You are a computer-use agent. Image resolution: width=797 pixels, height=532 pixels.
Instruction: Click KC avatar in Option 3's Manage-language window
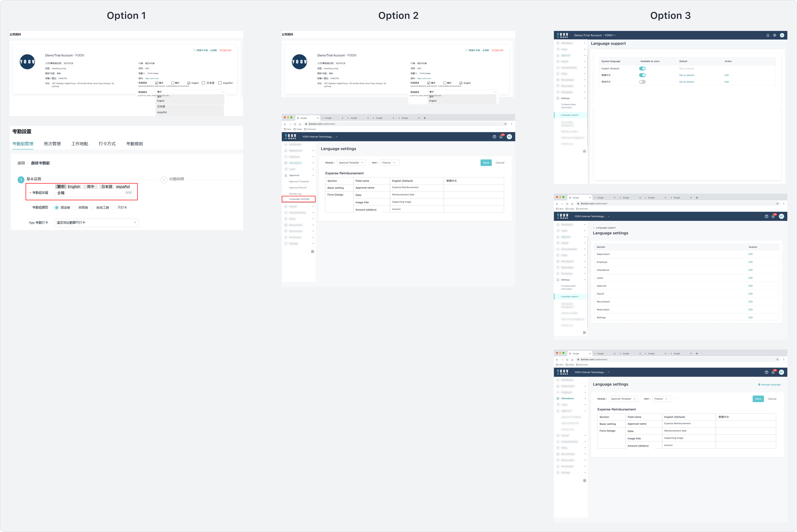tap(781, 372)
